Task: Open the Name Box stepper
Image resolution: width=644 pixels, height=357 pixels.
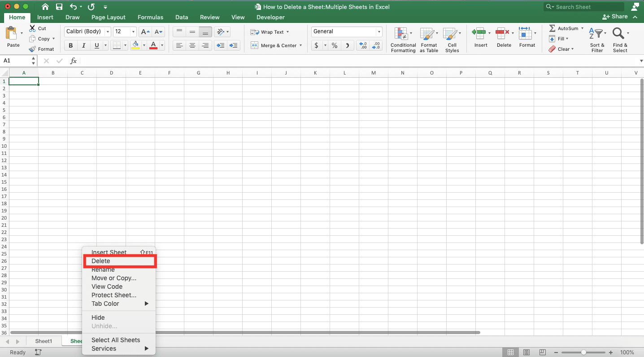Action: tap(34, 61)
